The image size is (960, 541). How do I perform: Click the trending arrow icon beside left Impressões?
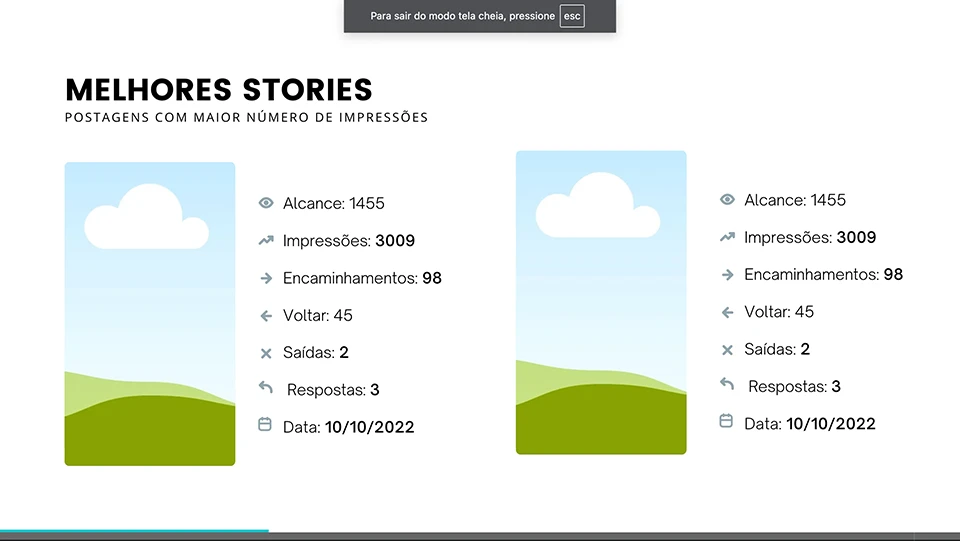click(266, 240)
